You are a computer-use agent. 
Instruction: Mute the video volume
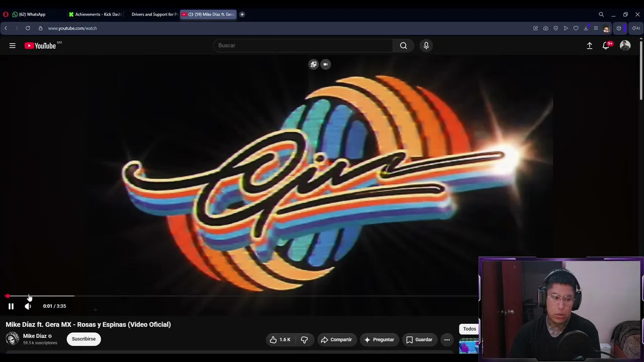[x=28, y=306]
